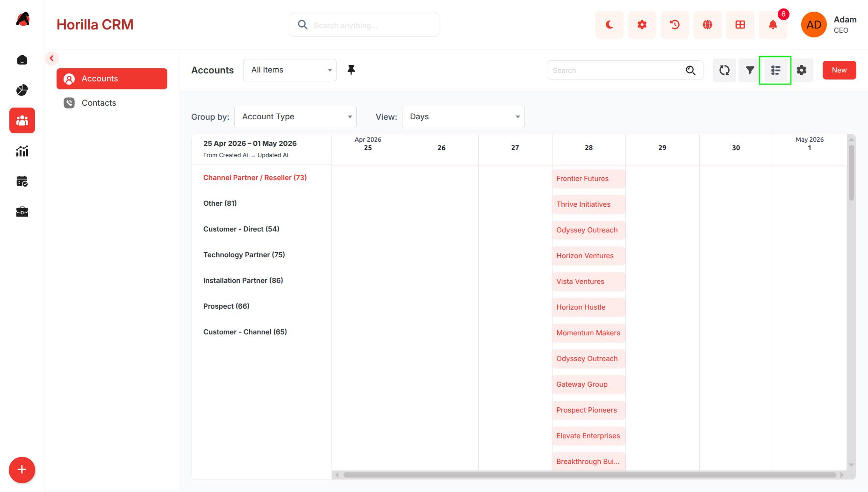Image resolution: width=868 pixels, height=492 pixels.
Task: Open bar chart analytics sidebar icon
Action: (x=22, y=151)
